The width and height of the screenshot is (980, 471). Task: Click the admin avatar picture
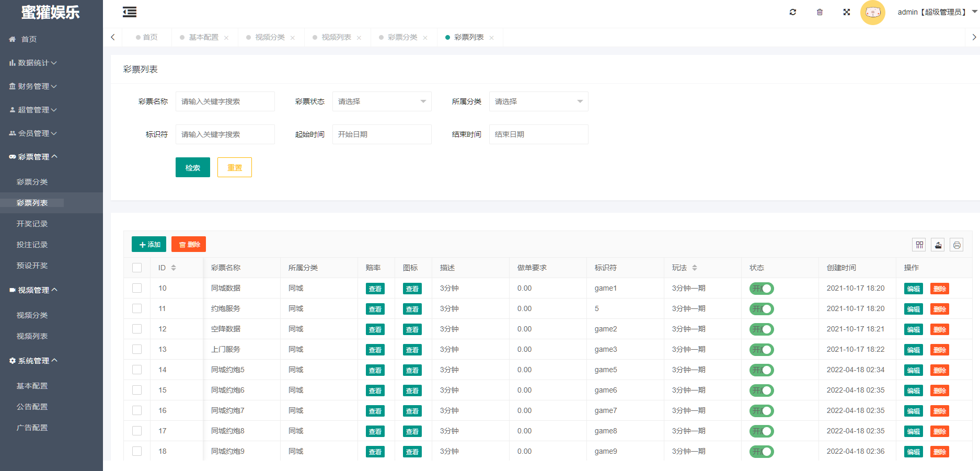(x=872, y=13)
